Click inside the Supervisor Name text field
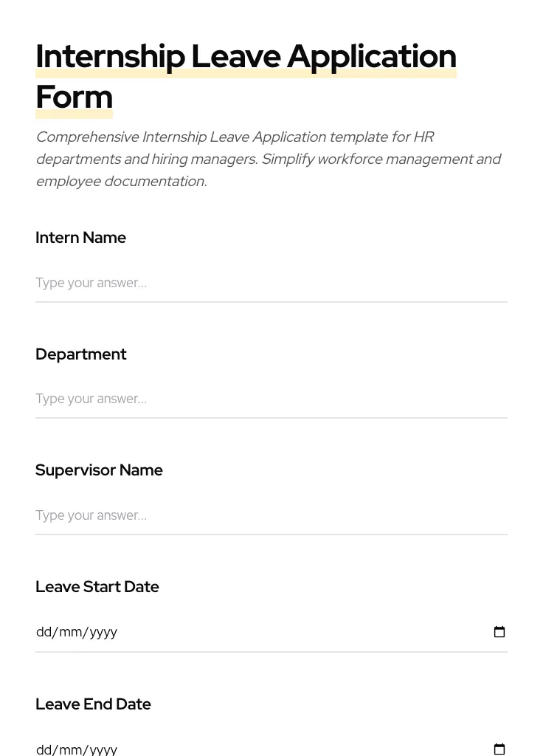 pos(221,515)
